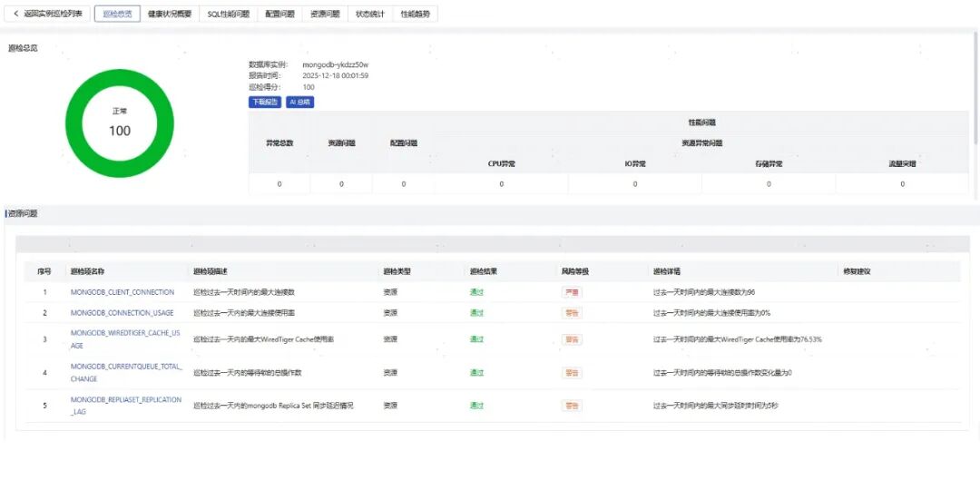The width and height of the screenshot is (980, 490).
Task: Click the red 严重 risk tag in row 1
Action: [572, 292]
